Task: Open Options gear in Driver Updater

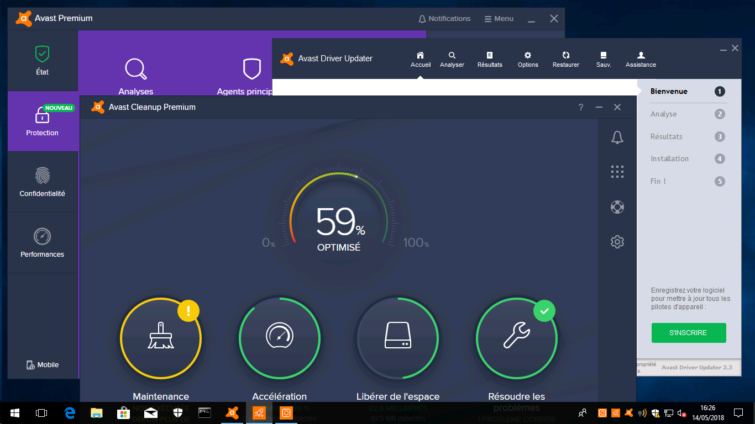Action: (x=528, y=60)
